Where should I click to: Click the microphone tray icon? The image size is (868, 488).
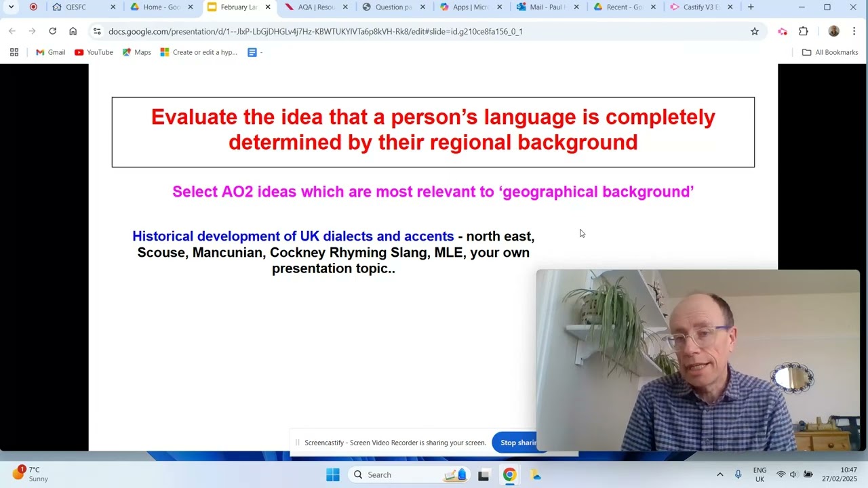[738, 474]
